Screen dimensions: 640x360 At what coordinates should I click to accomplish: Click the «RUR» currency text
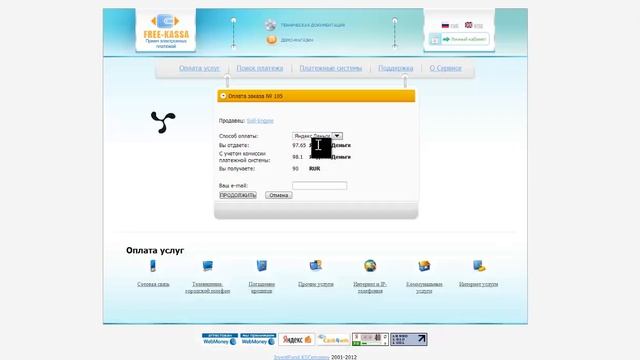pos(314,169)
